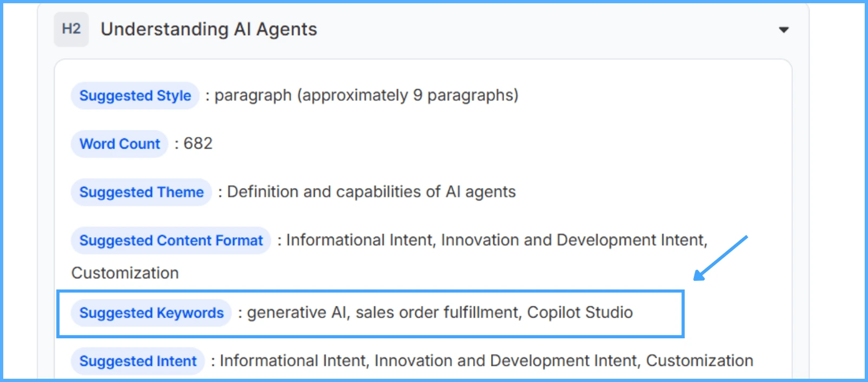Collapse the Understanding AI Agents section

784,30
